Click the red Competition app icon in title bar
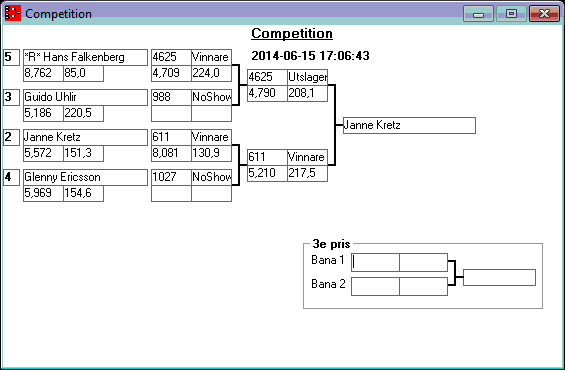The width and height of the screenshot is (565, 370). pyautogui.click(x=12, y=13)
